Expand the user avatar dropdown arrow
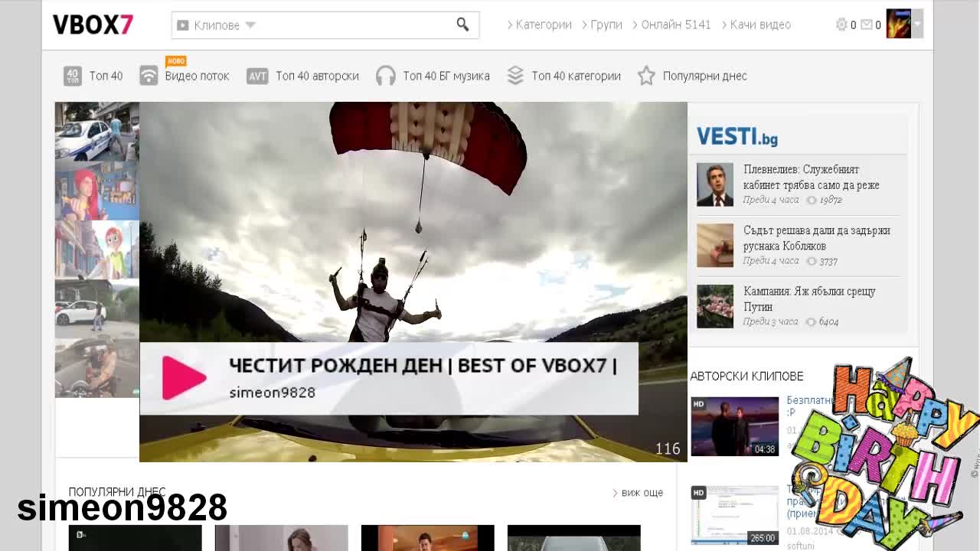 point(917,24)
